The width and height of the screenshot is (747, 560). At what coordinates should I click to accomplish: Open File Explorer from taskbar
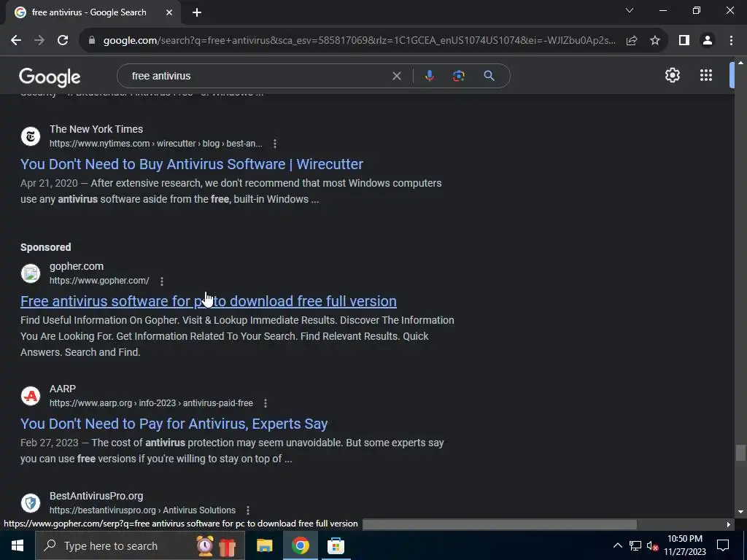point(264,545)
